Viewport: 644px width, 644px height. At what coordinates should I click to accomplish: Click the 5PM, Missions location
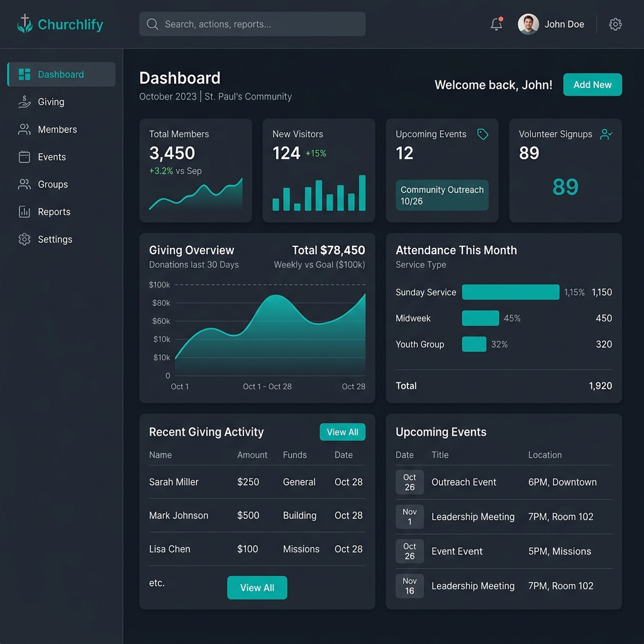(559, 551)
